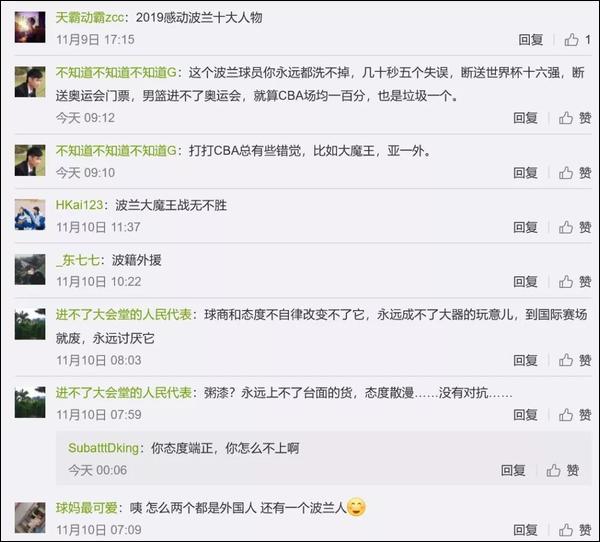Open SubatttDking's profile link
Viewport: 600px width, 542px height.
(103, 448)
